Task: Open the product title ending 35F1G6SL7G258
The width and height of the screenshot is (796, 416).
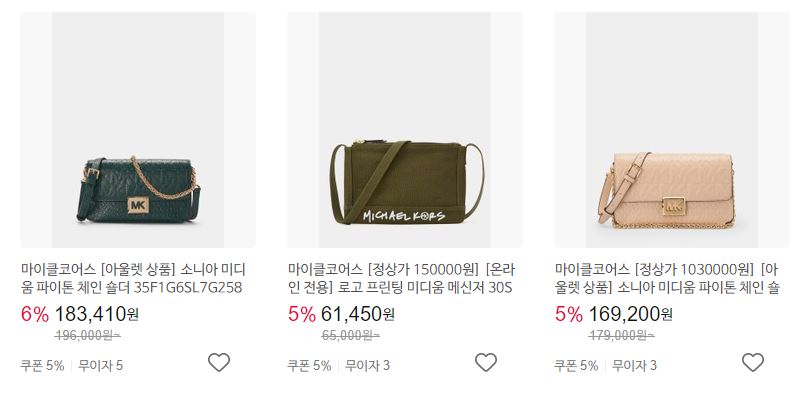Action: 134,278
